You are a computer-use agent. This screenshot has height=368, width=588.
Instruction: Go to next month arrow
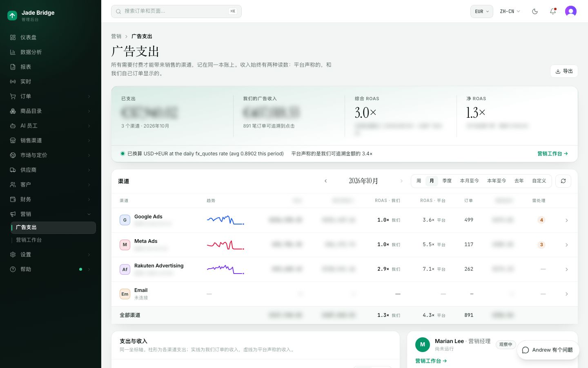click(x=401, y=181)
